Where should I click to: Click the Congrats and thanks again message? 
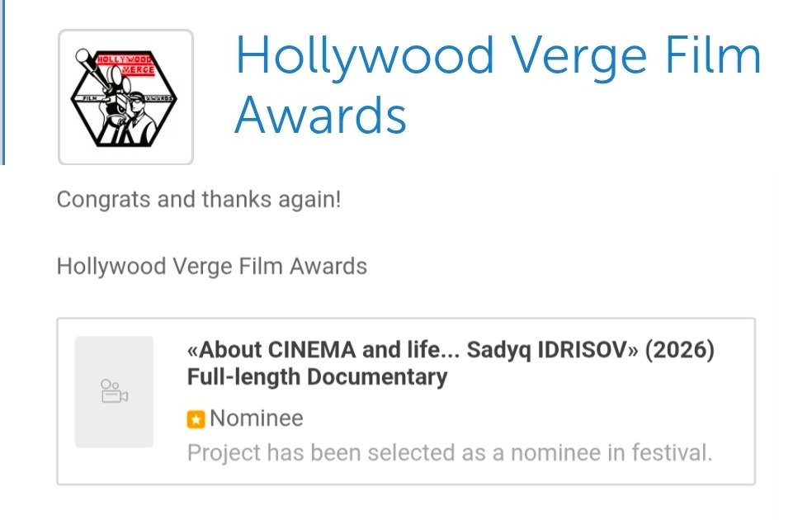tap(199, 200)
